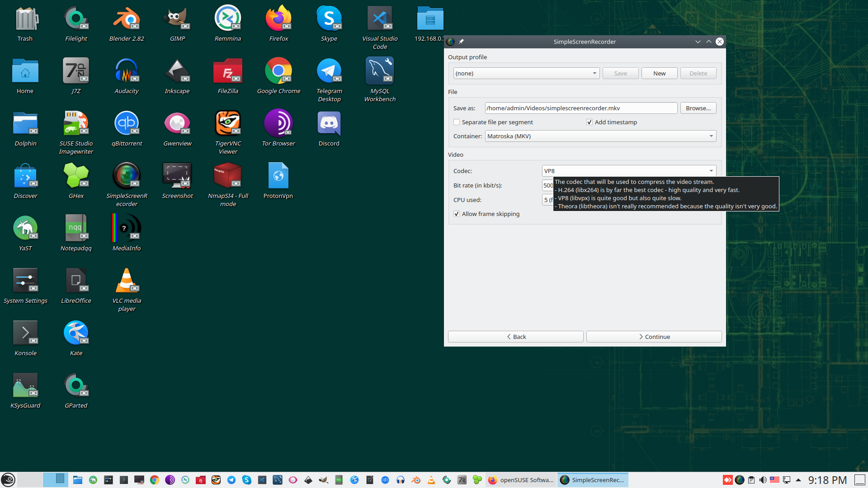Open the VLC media player icon
The width and height of the screenshot is (868, 488).
(127, 281)
